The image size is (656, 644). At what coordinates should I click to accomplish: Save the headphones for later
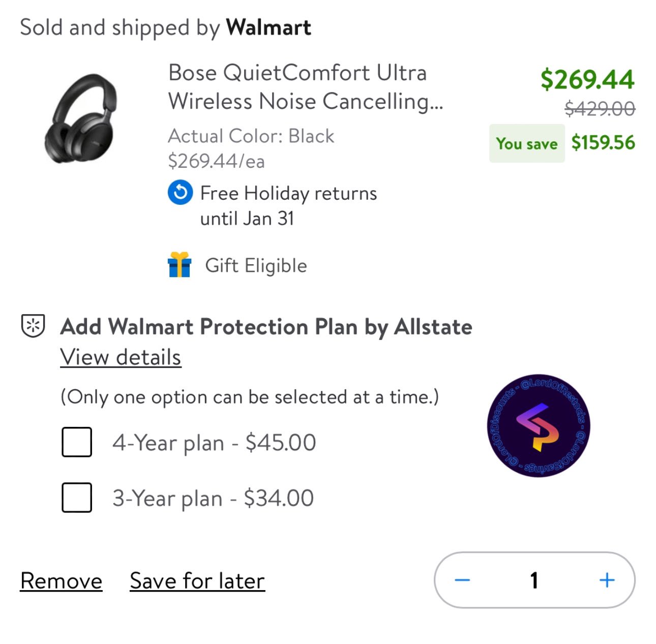pos(197,581)
